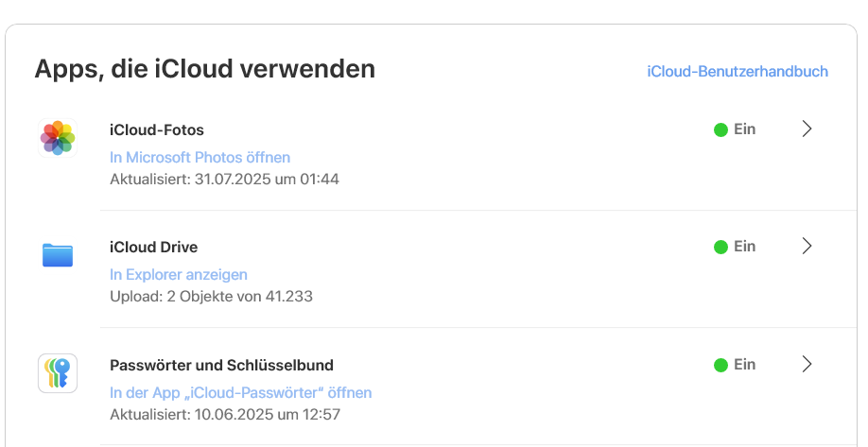
Task: Click the iCloud-Fotos pinwheel icon
Action: (x=58, y=138)
